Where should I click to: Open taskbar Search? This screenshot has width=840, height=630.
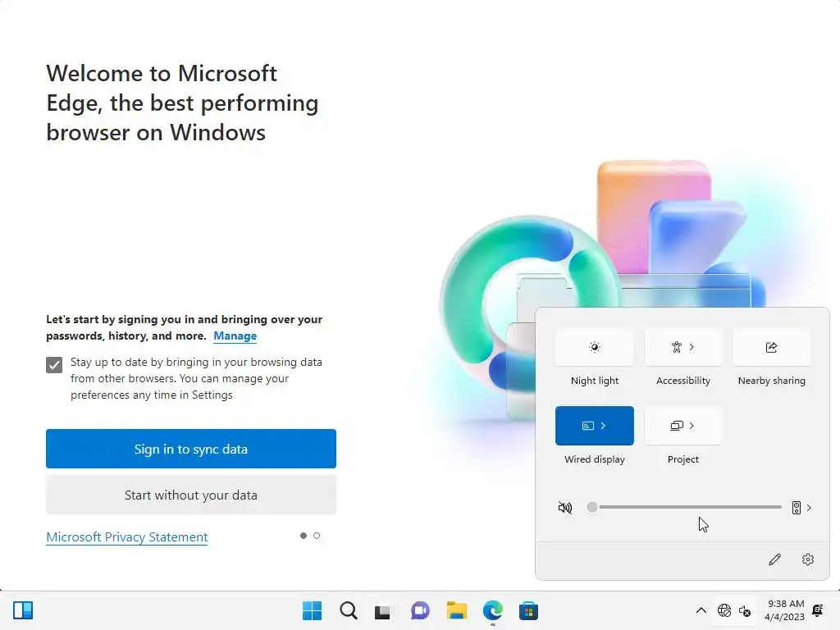point(348,610)
